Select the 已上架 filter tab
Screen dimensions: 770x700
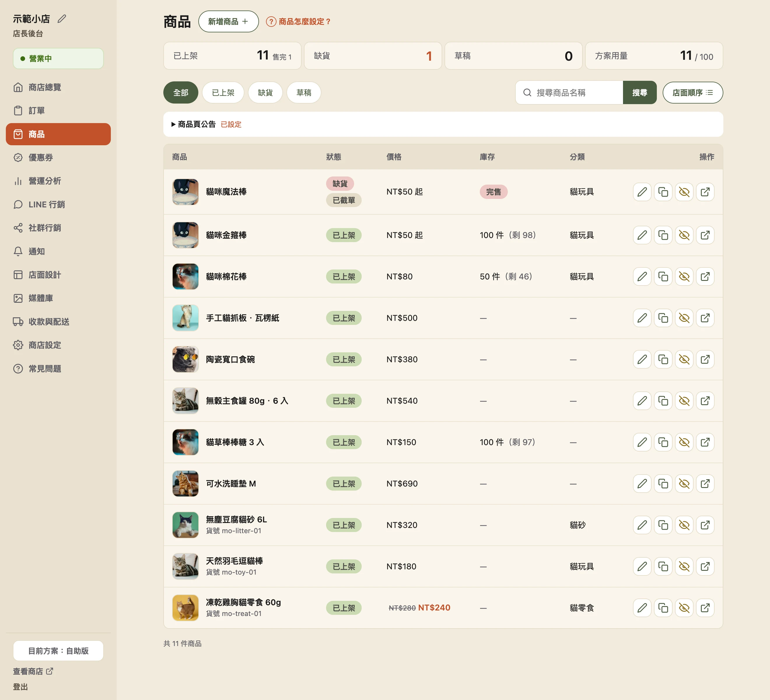223,93
